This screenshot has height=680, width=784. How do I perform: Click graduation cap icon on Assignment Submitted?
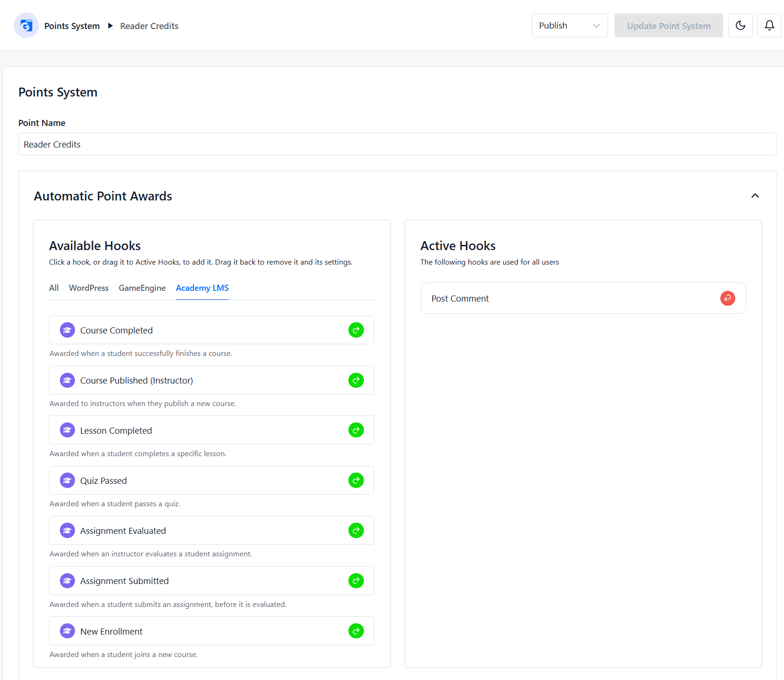(67, 581)
